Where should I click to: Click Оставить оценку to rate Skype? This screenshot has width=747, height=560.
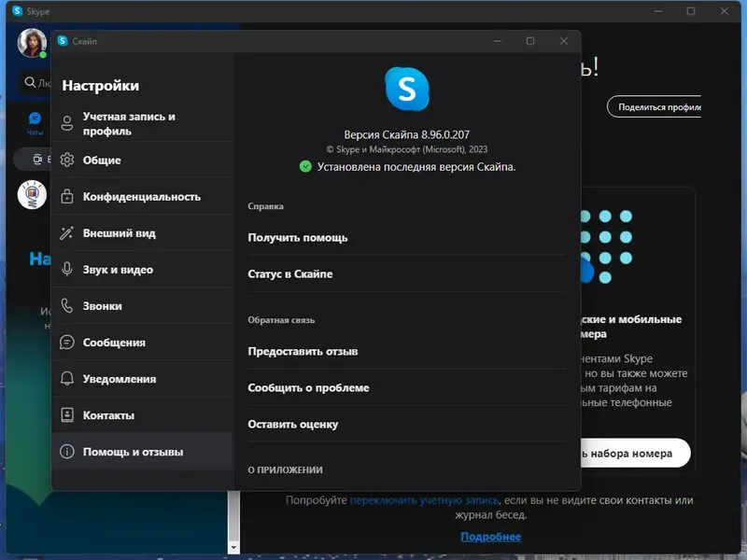[x=291, y=424]
